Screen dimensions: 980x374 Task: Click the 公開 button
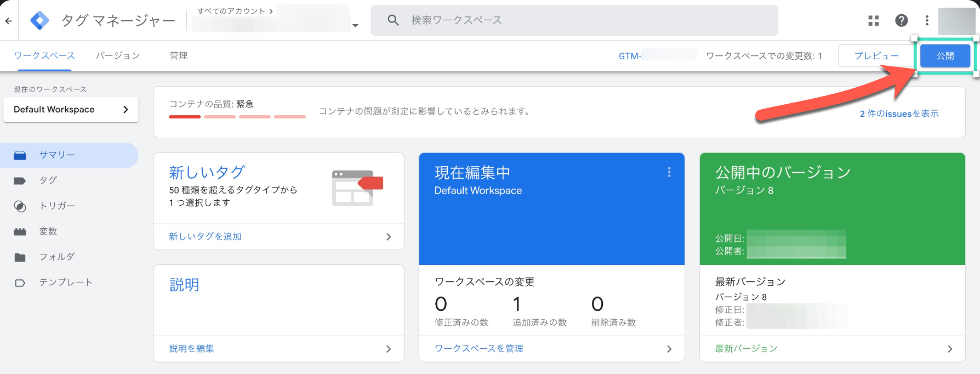tap(945, 56)
